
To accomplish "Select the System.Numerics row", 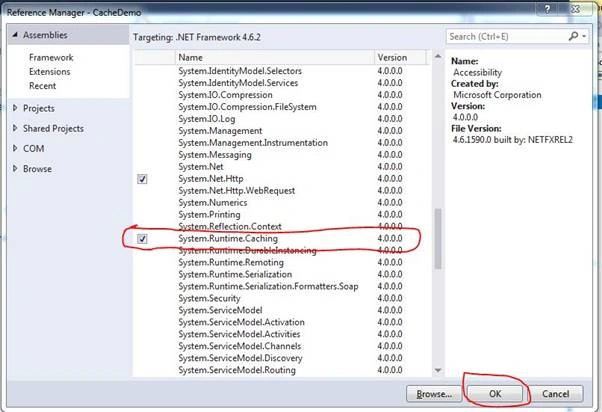I will [x=281, y=203].
